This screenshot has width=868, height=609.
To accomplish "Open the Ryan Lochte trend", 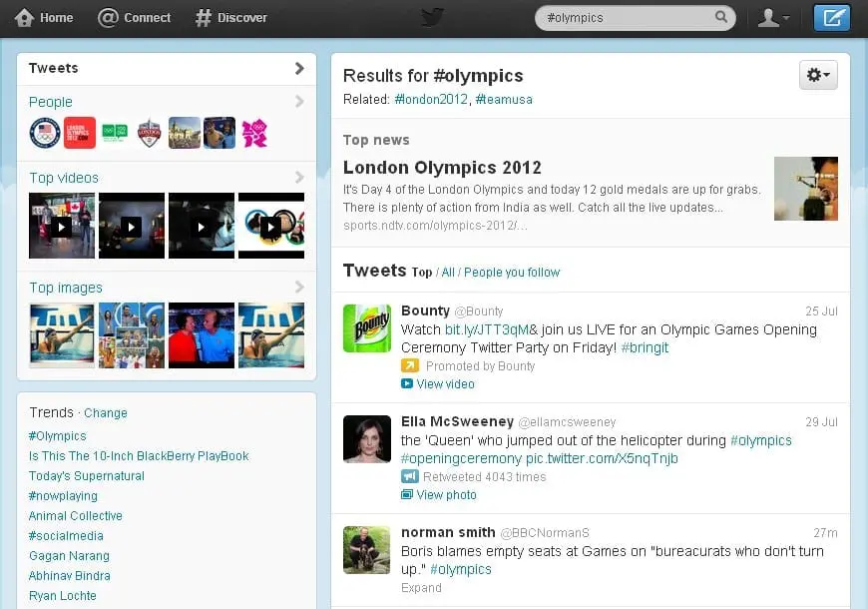I will pos(63,596).
